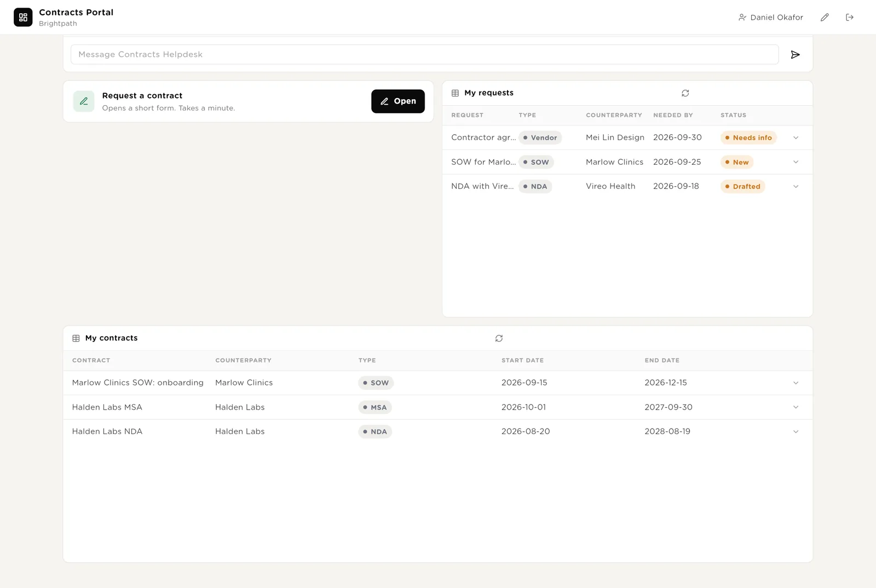The image size is (876, 588).
Task: Click the end date 2027-09-30
Action: point(668,407)
